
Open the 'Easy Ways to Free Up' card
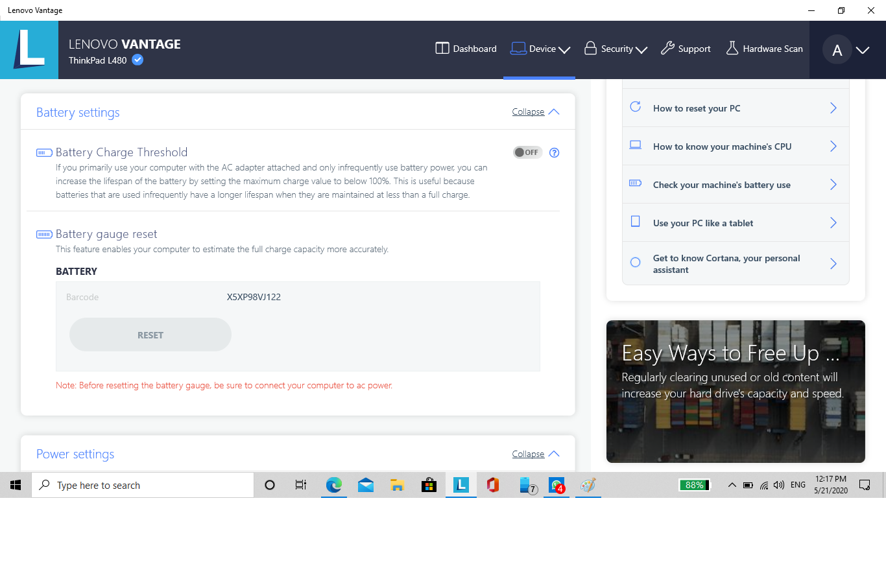736,391
